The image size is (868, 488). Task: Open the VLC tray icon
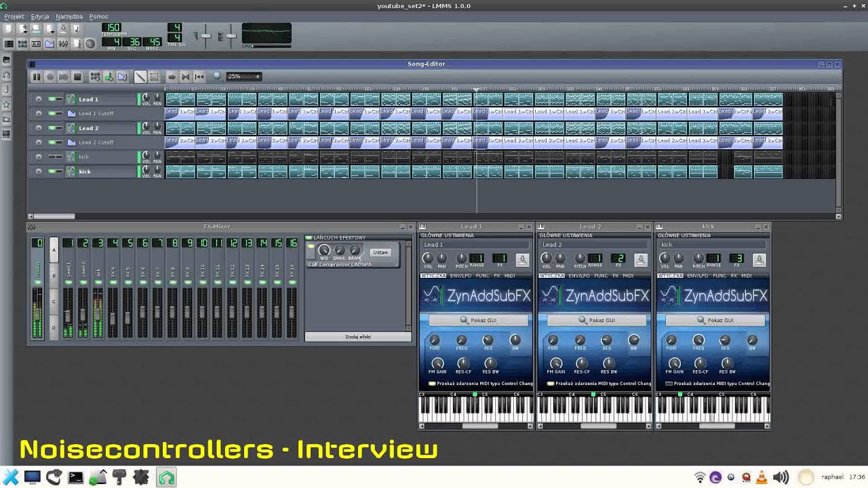762,477
